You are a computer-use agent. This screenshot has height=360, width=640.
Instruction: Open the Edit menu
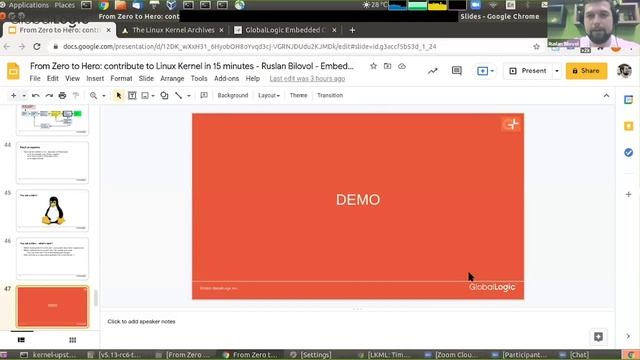point(53,78)
